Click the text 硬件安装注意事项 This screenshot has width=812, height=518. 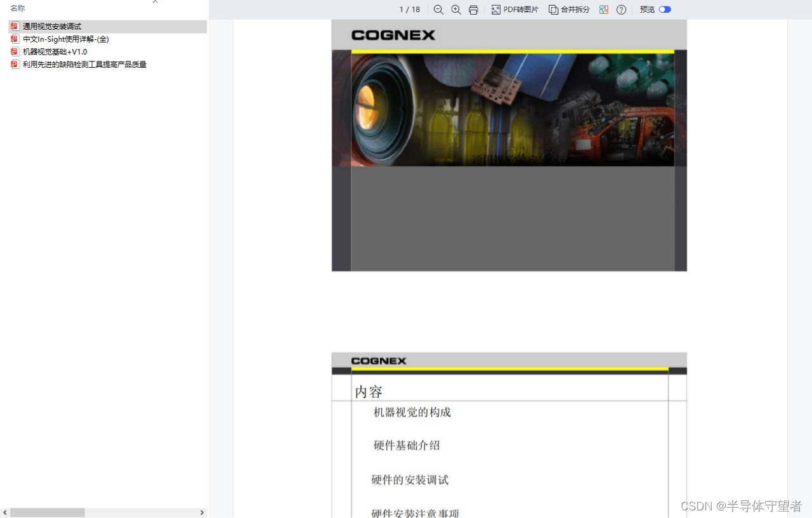click(x=416, y=514)
